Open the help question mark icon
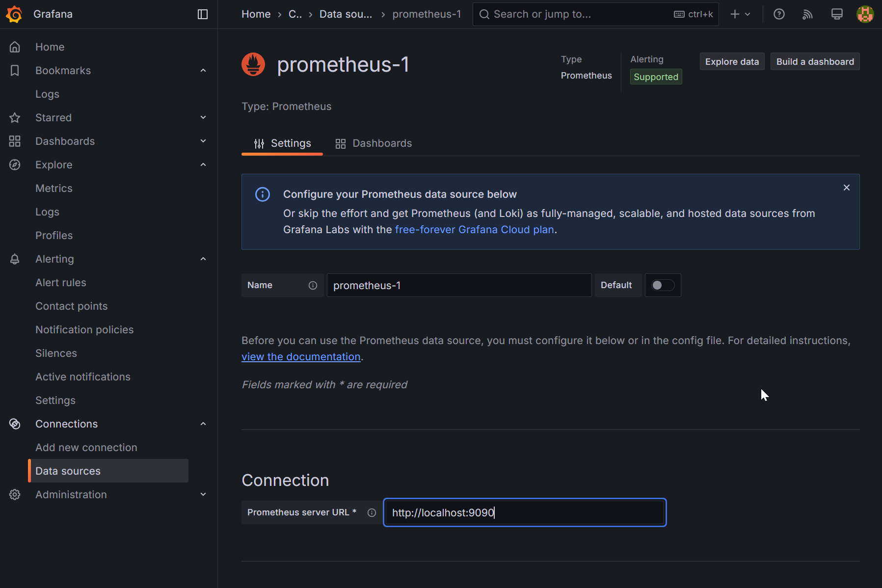The height and width of the screenshot is (588, 882). pos(779,14)
